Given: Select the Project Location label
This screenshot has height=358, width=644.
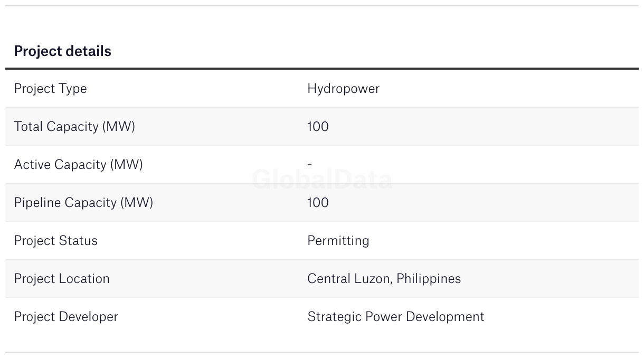Looking at the screenshot, I should pos(62,279).
